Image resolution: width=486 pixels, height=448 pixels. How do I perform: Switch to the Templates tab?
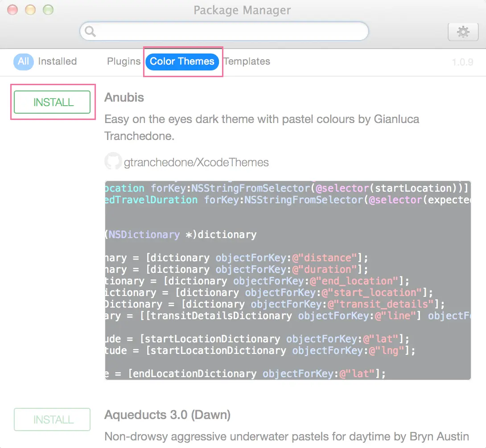coord(247,62)
